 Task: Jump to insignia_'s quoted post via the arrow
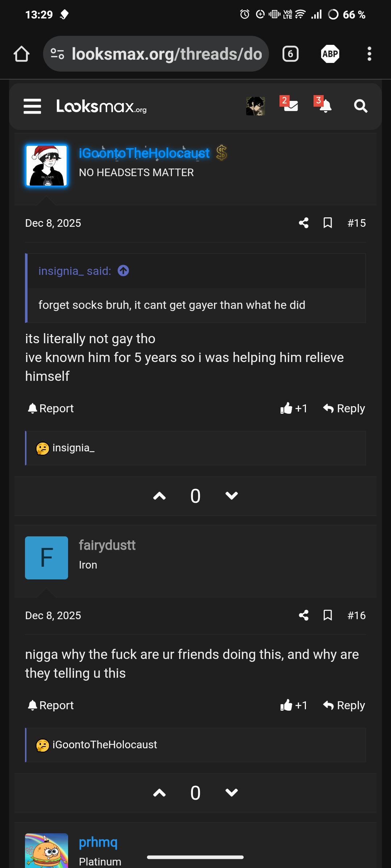123,271
